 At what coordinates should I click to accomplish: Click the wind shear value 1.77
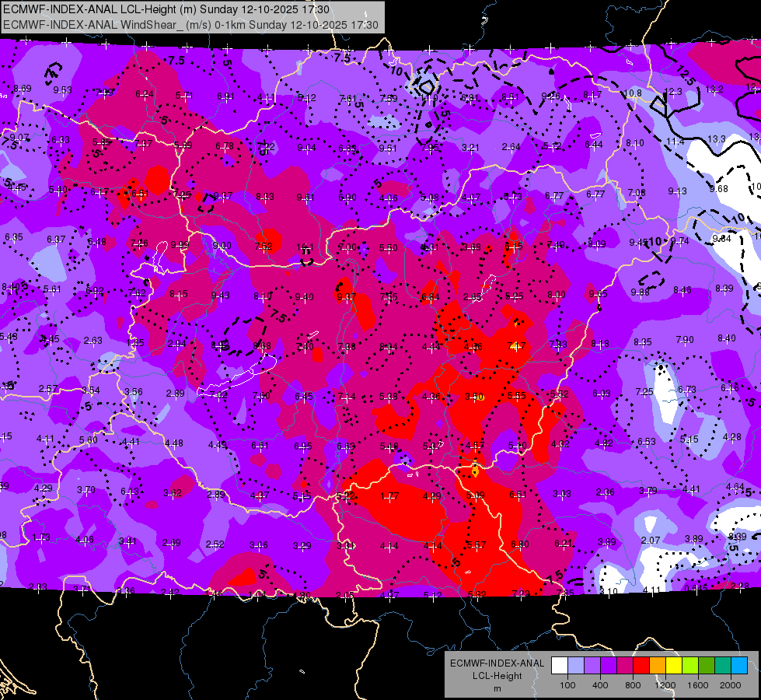tap(389, 496)
